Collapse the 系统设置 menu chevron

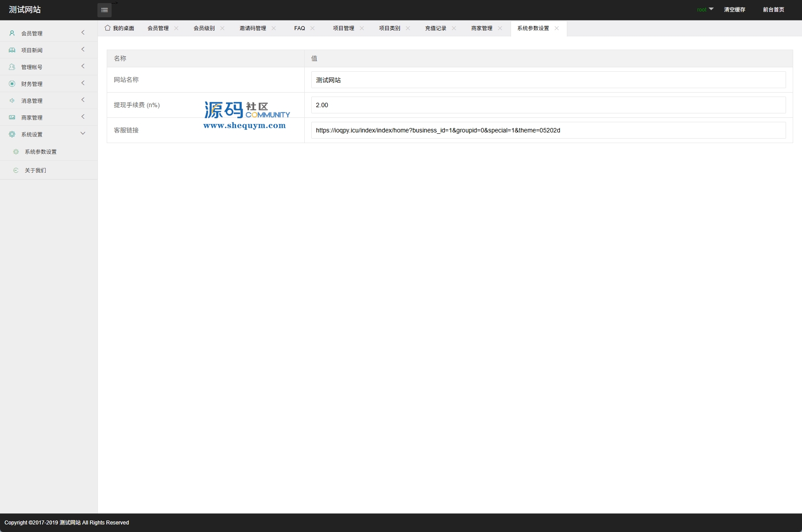coord(83,134)
